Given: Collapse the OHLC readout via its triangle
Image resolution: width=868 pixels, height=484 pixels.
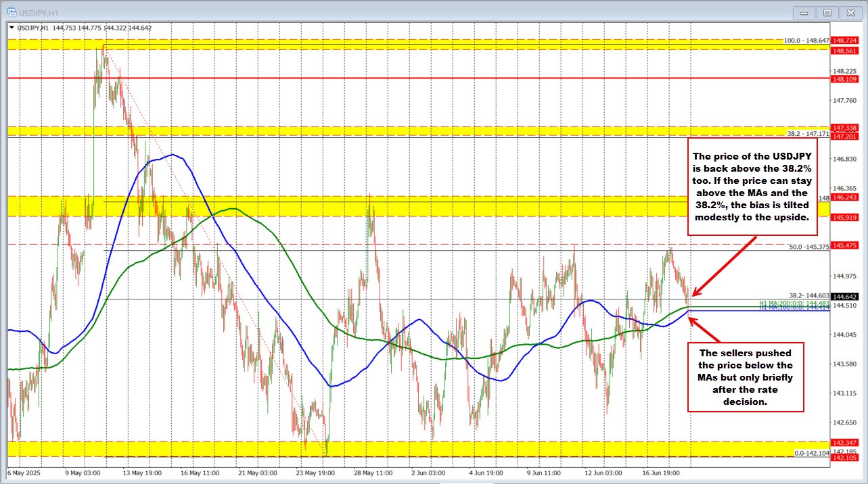Looking at the screenshot, I should pyautogui.click(x=12, y=28).
